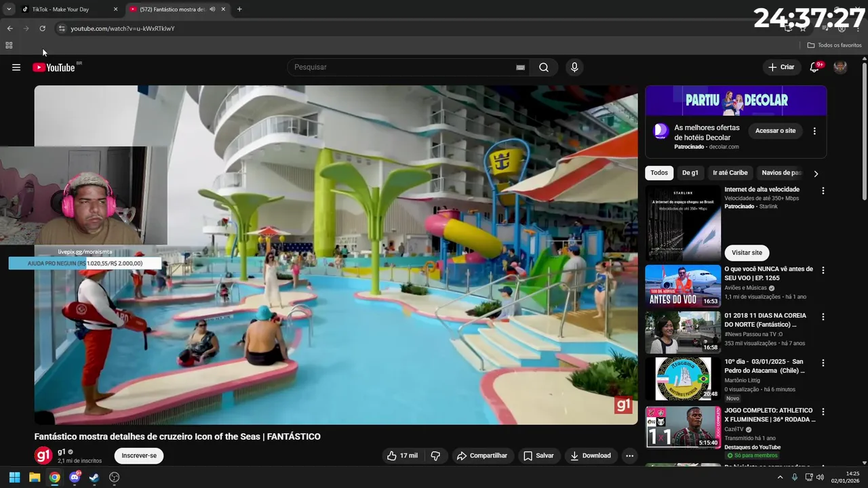Open the Athletico x Fluminense video thumbnail
The height and width of the screenshot is (488, 868).
(683, 427)
